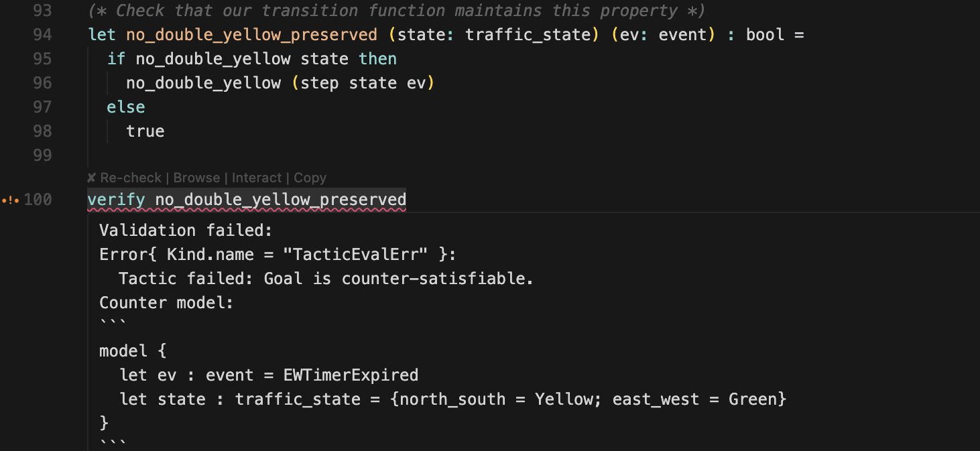Click EWTimerExpired in the counter model

(x=351, y=375)
